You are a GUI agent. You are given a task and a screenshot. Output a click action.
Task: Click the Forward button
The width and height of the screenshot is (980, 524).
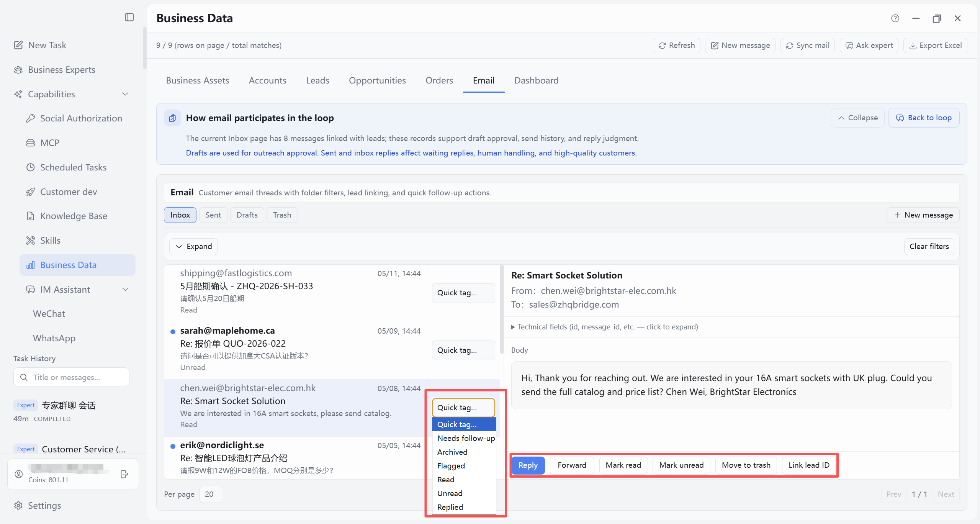click(572, 465)
